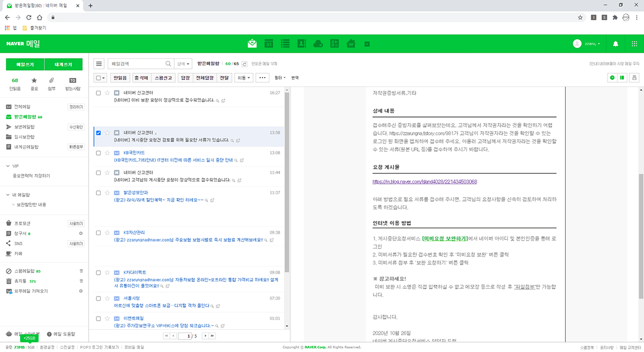Click the 번역 translate option
Viewport: 644px width, 352px height.
[295, 78]
